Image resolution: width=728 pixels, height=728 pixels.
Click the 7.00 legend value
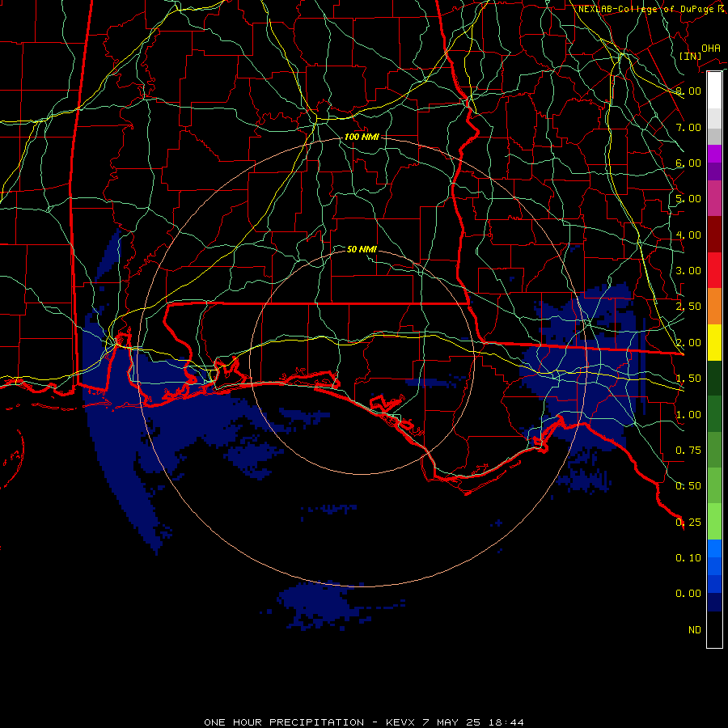click(x=688, y=127)
